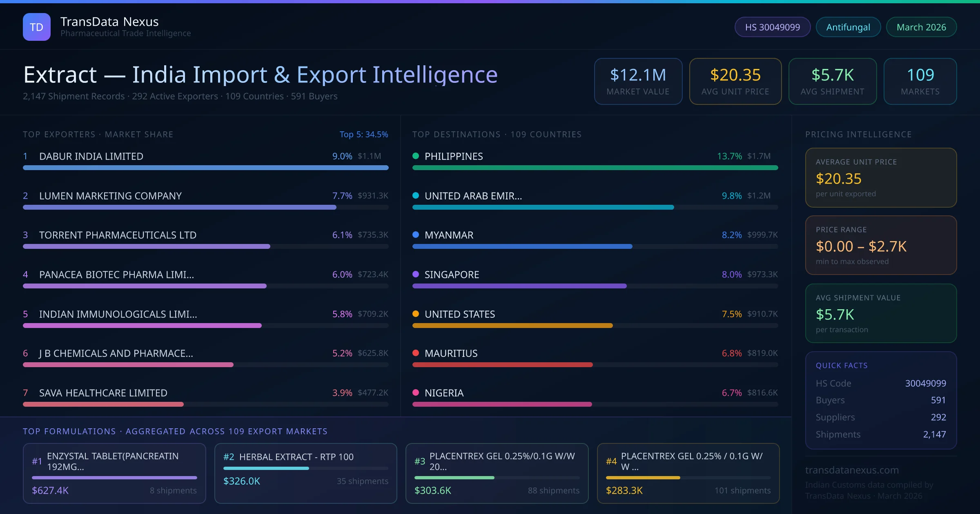980x514 pixels.
Task: Click the Dabur India Limited share bar
Action: (205, 168)
